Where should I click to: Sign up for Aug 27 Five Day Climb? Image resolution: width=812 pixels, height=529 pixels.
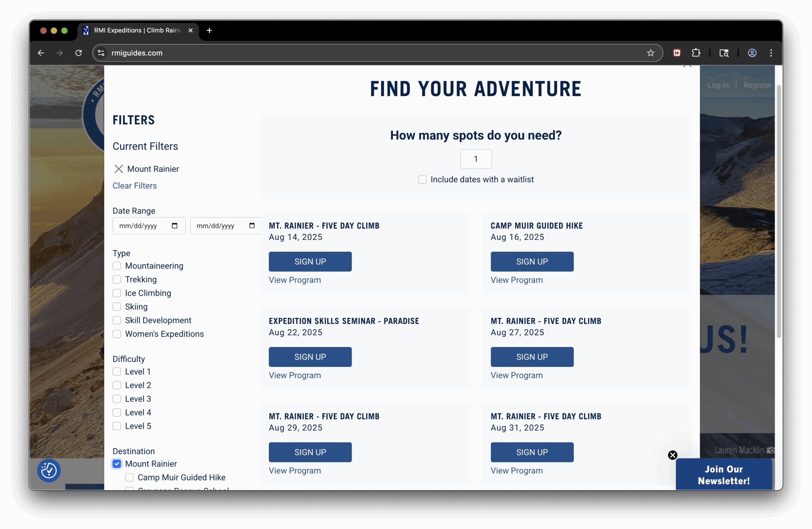pos(532,357)
